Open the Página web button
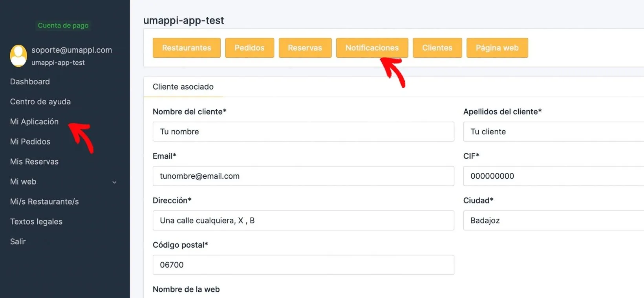644x298 pixels. (x=497, y=48)
